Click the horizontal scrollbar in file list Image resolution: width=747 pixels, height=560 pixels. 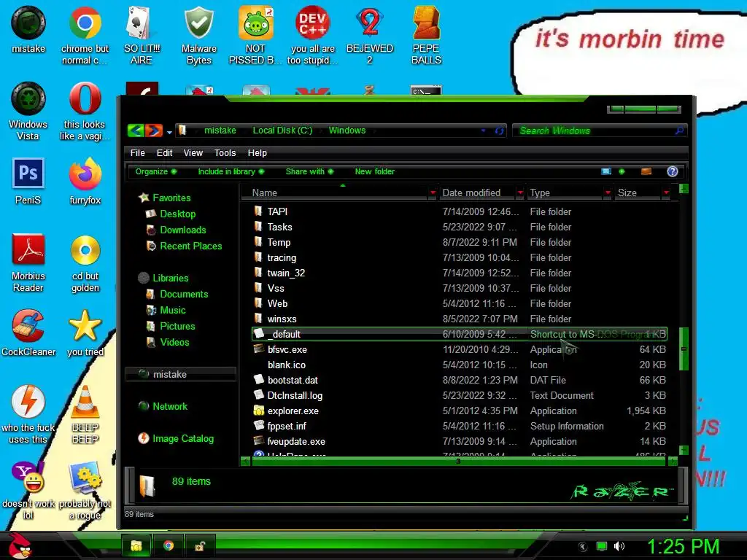click(458, 461)
